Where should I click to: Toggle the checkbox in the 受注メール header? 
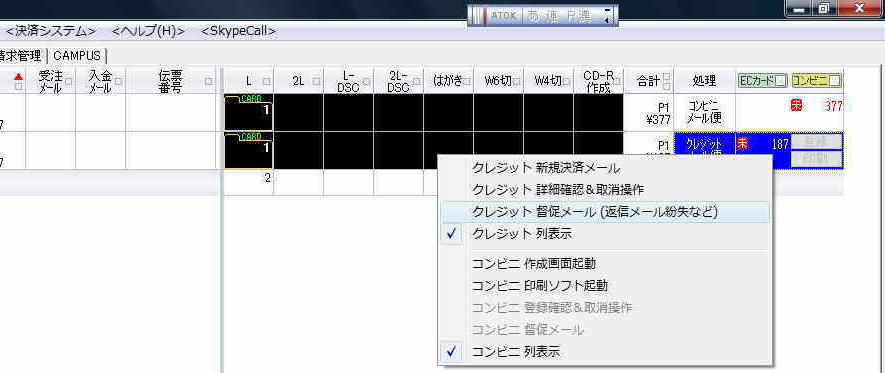[69, 81]
